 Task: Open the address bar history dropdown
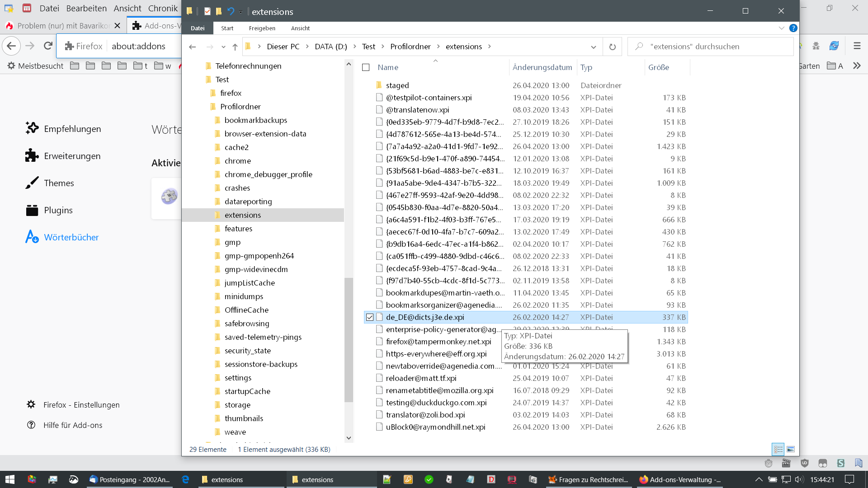(593, 47)
